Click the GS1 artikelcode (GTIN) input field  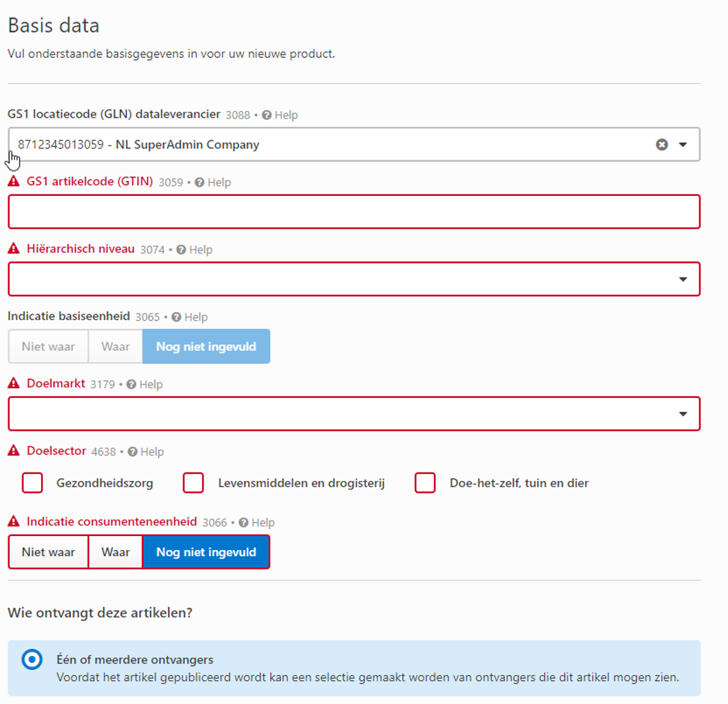(354, 212)
